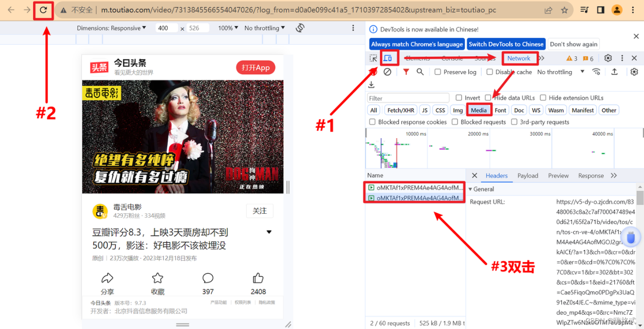644x329 pixels.
Task: Bookmark this page with the star icon
Action: tap(564, 10)
